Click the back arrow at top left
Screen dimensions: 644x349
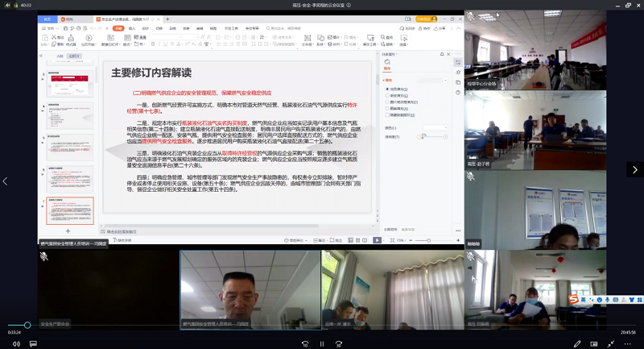(9, 5)
